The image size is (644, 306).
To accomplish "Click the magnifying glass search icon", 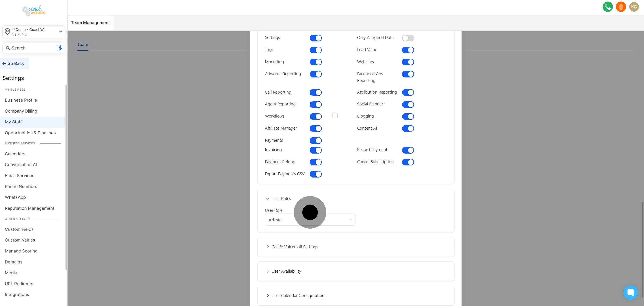I will 8,48.
